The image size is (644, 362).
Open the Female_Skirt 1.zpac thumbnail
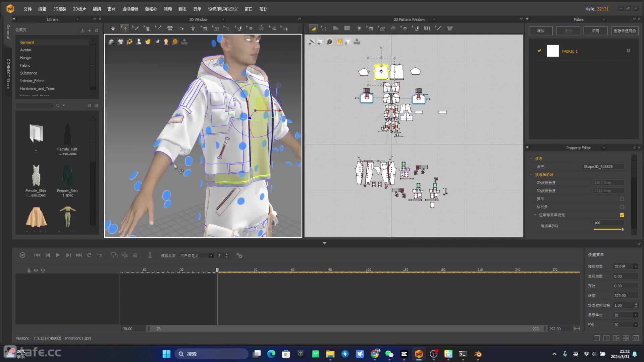pos(67,177)
